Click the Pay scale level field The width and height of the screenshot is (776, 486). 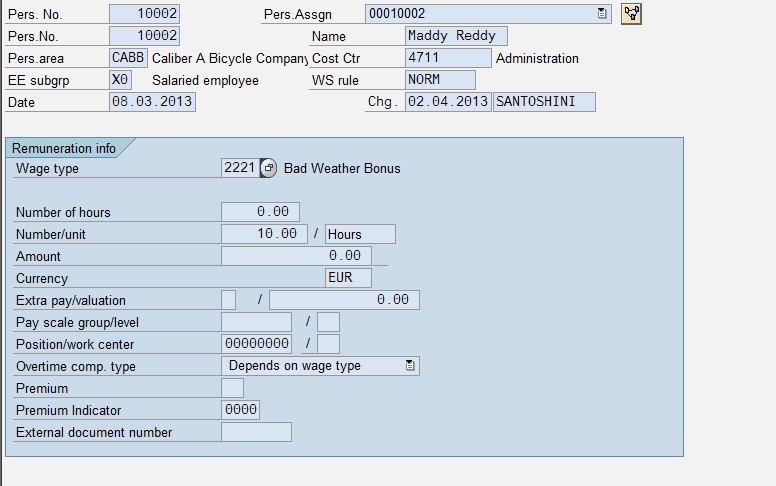tap(329, 322)
